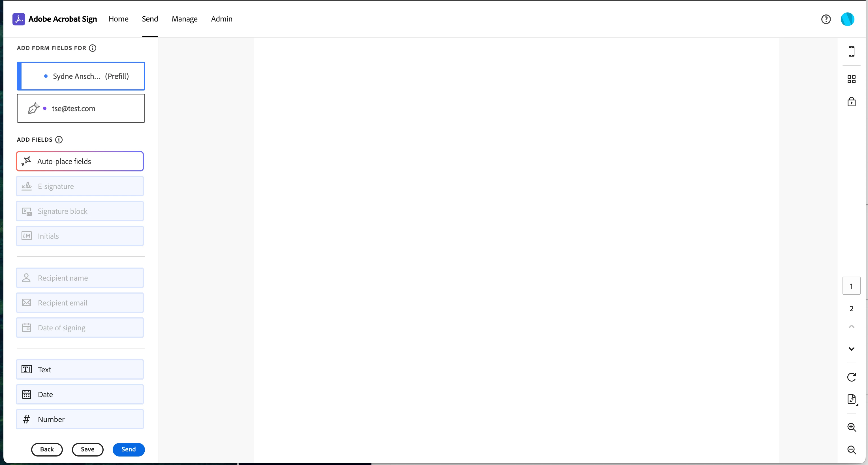The image size is (868, 465).
Task: Click the lock icon in right toolbar
Action: (x=851, y=102)
